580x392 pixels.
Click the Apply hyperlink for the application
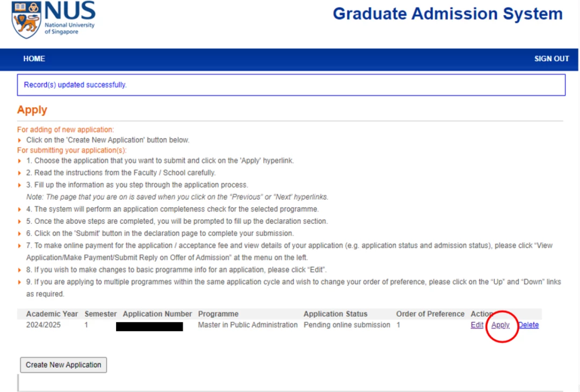pyautogui.click(x=500, y=325)
